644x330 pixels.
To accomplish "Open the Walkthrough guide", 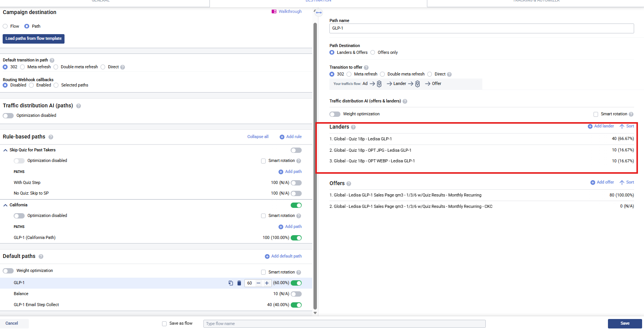I will [287, 11].
